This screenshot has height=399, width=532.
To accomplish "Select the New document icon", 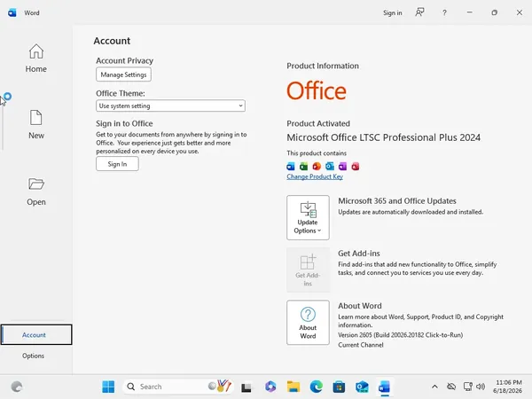I will point(36,118).
